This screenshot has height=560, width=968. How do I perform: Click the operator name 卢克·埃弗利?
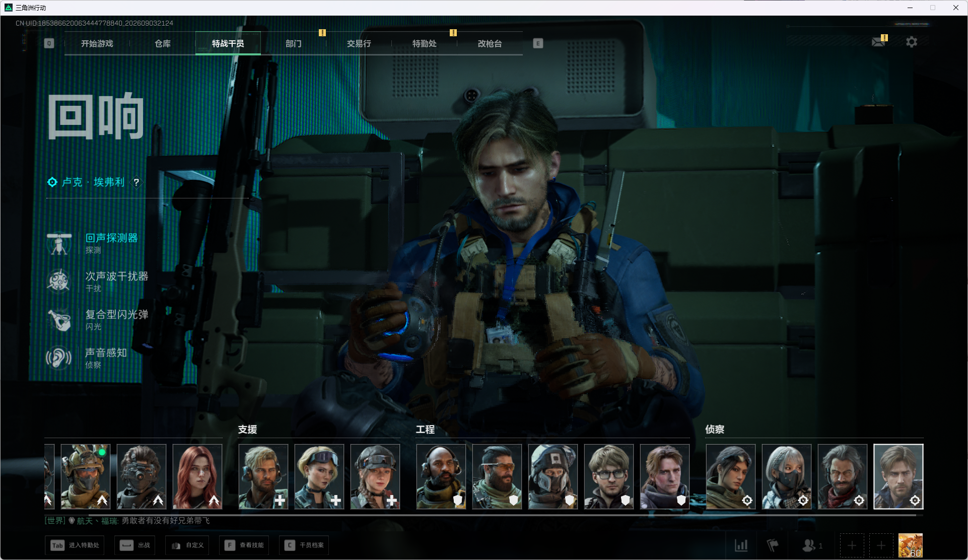(93, 182)
